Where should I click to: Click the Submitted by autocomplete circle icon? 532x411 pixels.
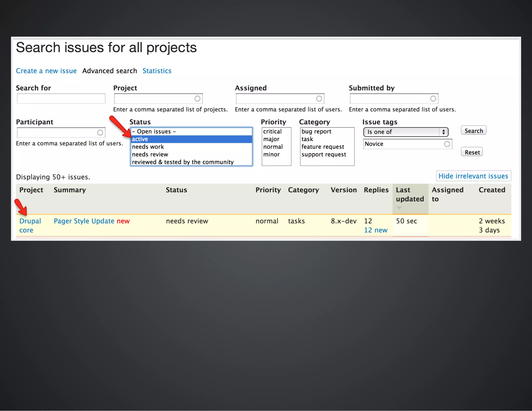coord(433,99)
